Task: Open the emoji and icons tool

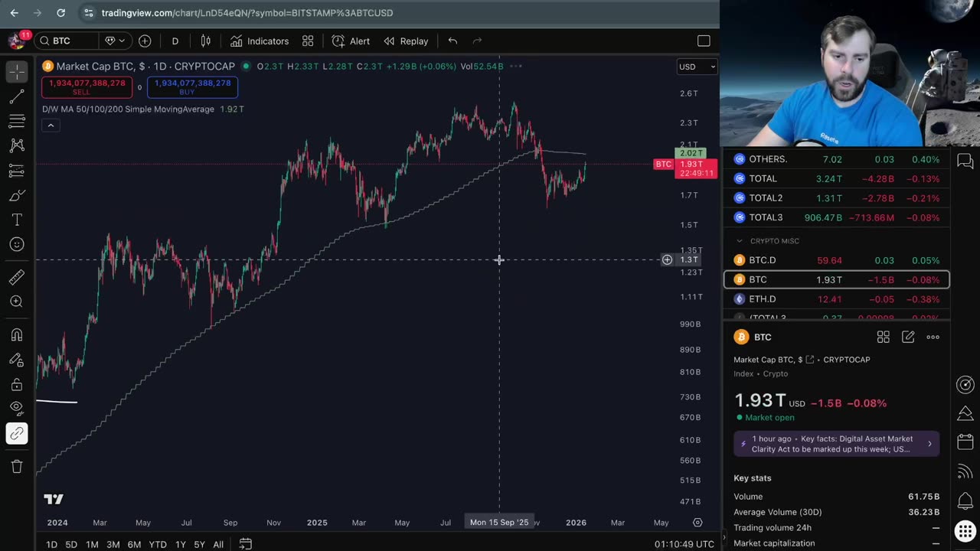Action: click(16, 245)
